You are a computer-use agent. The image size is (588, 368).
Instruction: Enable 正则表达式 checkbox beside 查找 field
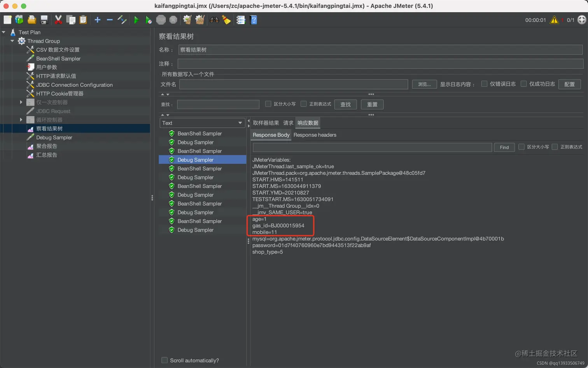point(304,104)
